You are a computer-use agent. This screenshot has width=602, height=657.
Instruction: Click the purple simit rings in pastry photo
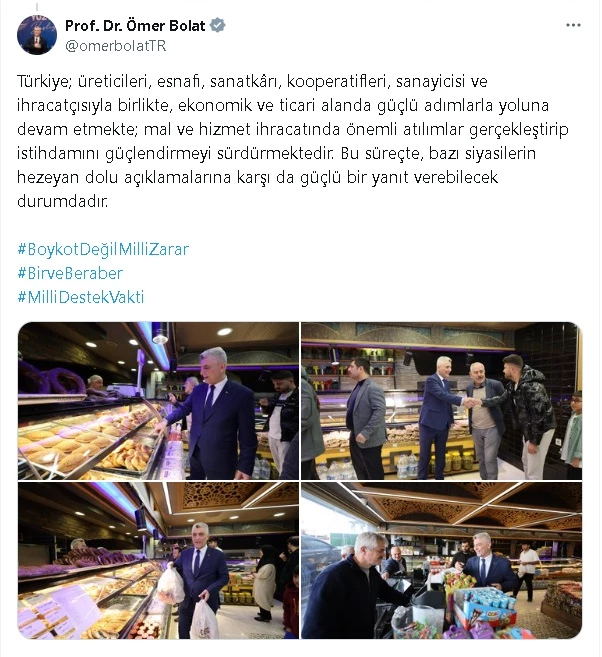(50, 377)
